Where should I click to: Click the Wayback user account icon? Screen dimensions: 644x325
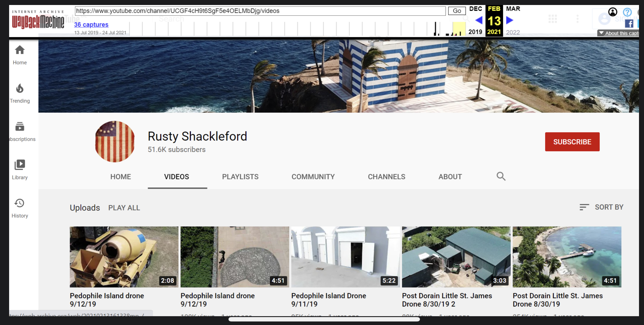(x=613, y=12)
